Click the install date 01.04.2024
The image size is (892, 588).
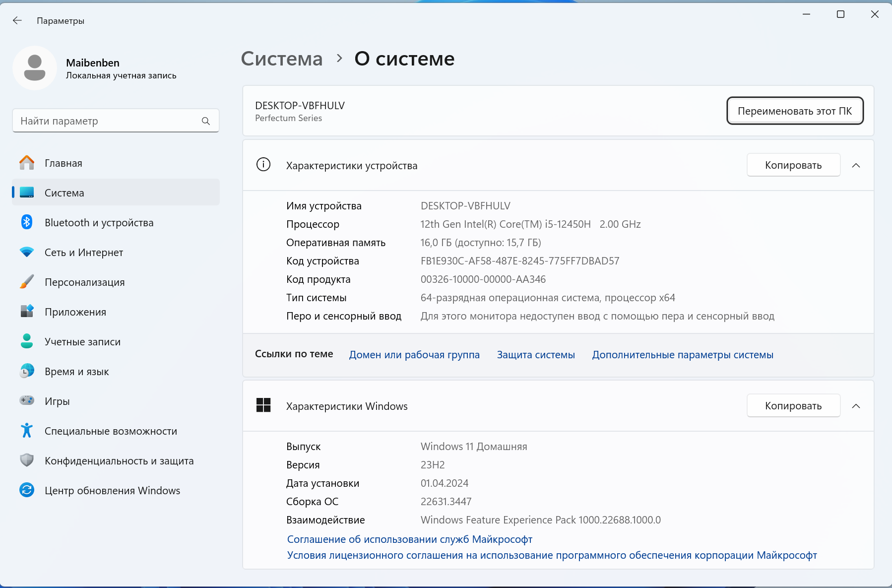[x=445, y=483]
